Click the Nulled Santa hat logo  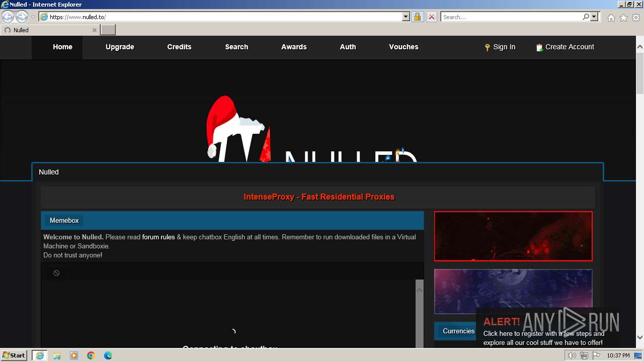point(312,129)
